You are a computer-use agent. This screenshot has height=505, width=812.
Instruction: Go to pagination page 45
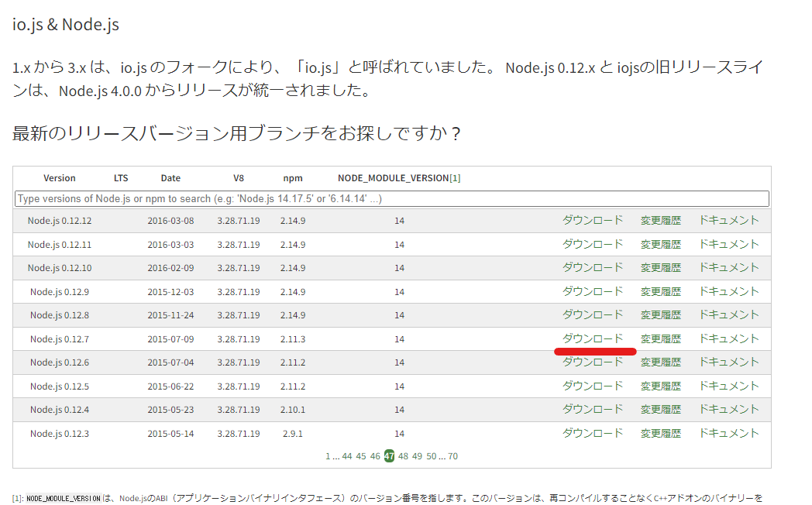361,456
